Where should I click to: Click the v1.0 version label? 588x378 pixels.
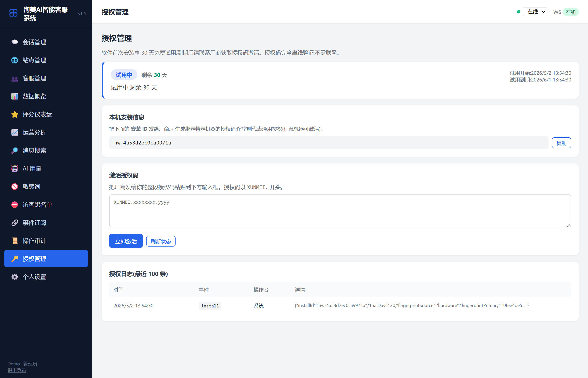tap(82, 14)
